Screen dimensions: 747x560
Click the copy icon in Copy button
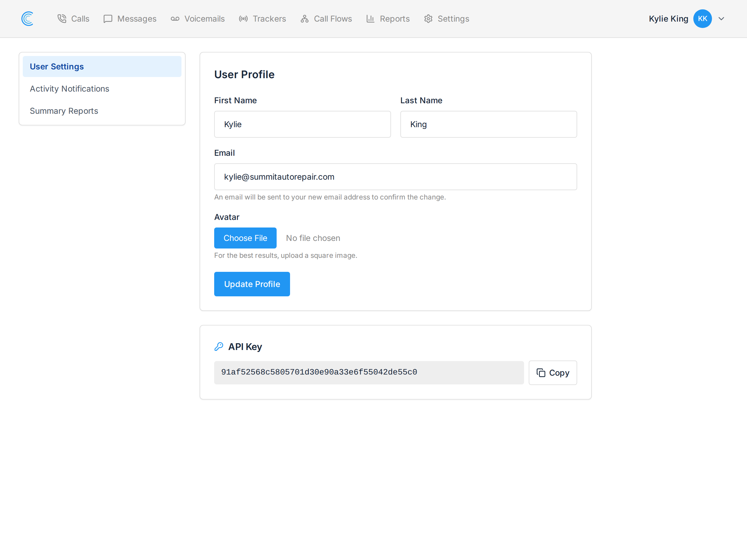(x=541, y=373)
